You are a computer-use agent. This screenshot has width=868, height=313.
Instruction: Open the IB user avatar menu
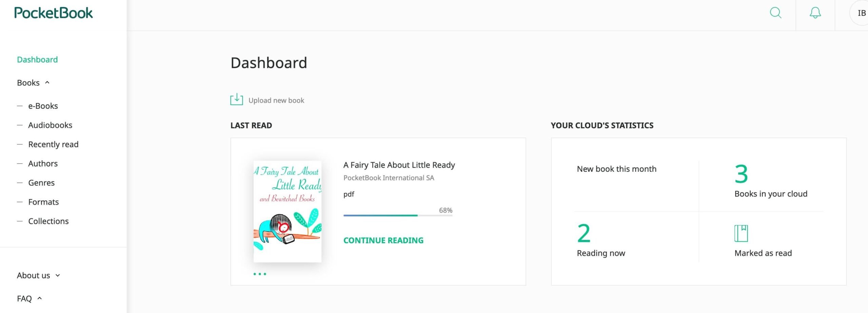[x=859, y=13]
